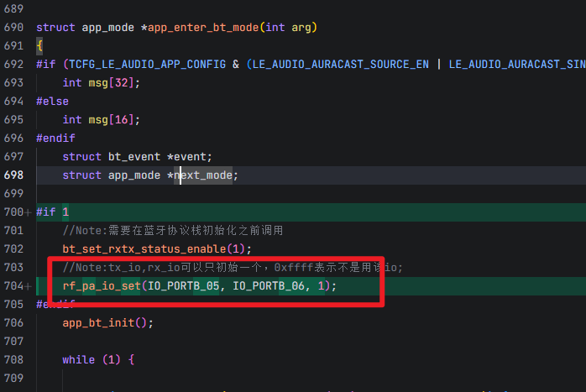586x392 pixels.
Task: Click app_bt_init() call on line 706
Action: 108,323
